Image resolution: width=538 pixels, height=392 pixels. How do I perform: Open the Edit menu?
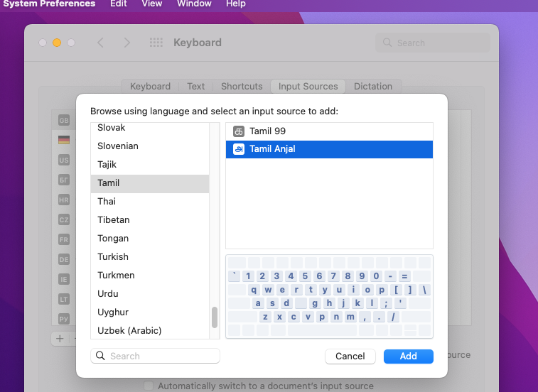tap(119, 4)
